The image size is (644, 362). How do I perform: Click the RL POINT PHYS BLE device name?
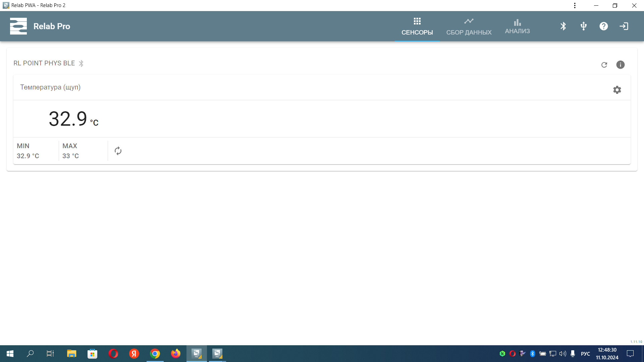[44, 63]
